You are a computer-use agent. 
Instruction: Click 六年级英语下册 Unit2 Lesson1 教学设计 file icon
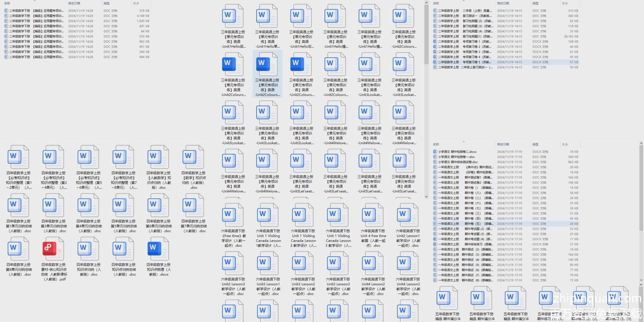pos(408,215)
